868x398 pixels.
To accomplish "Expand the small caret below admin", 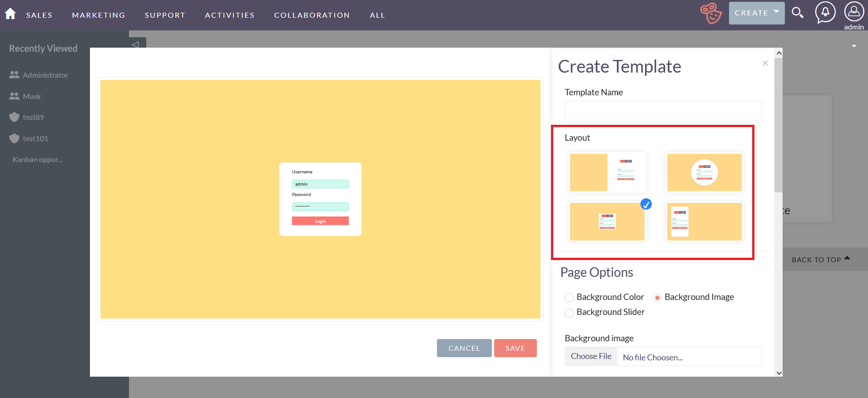I will click(854, 46).
